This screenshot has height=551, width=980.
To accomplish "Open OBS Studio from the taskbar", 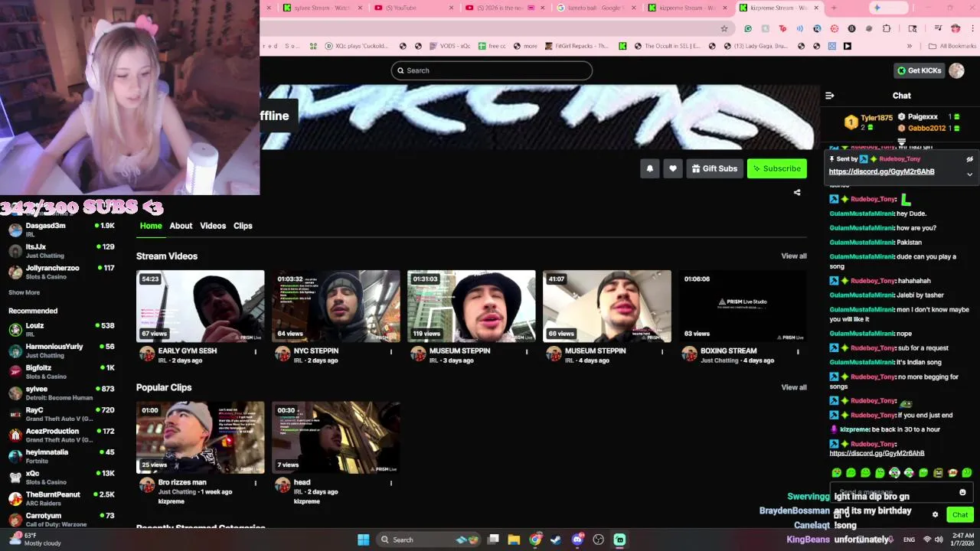I will point(599,540).
